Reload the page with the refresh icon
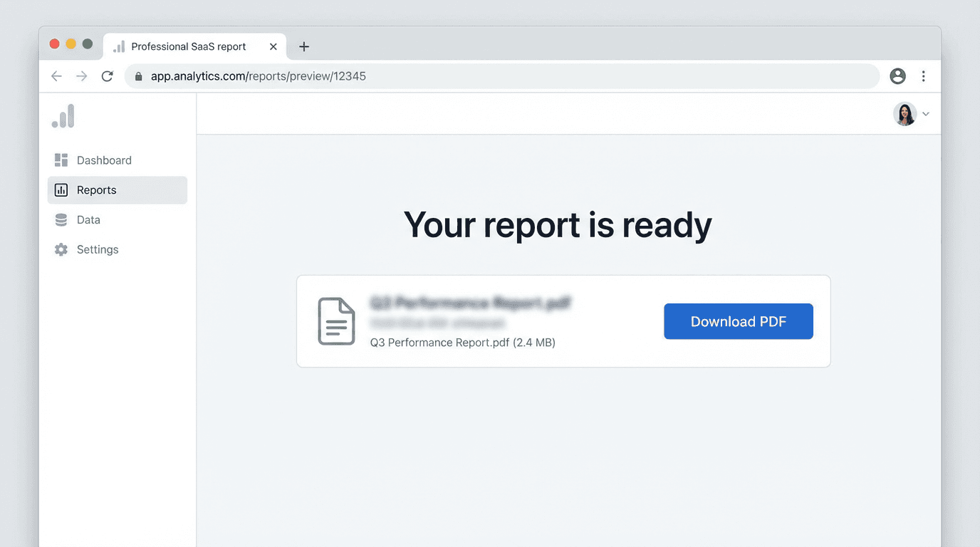 [x=108, y=75]
